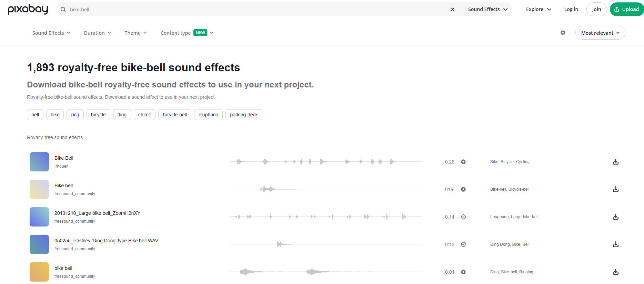The image size is (644, 284).
Task: Expand the Content type filter
Action: click(x=187, y=33)
